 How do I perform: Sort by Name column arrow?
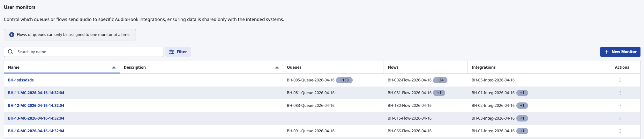click(x=114, y=67)
